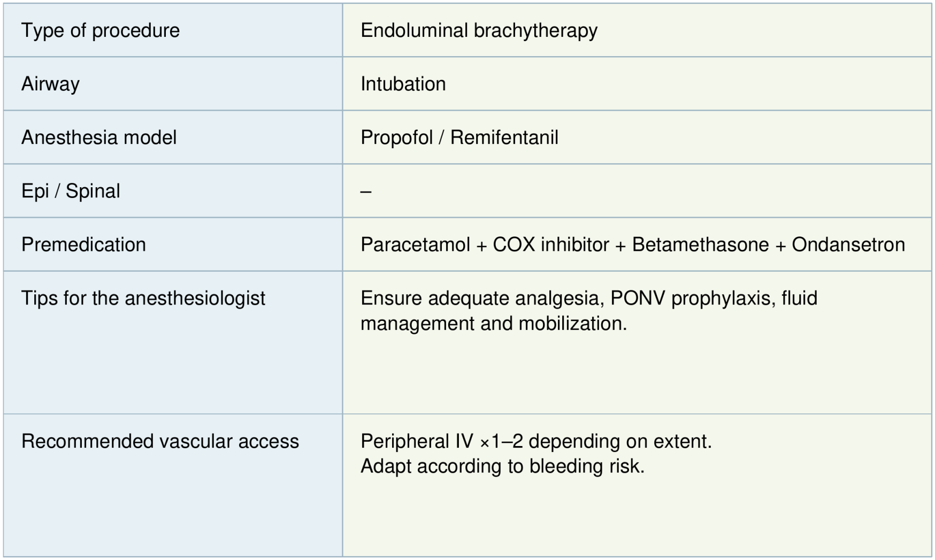935x560 pixels.
Task: Select the 'COX inhibitor' text
Action: tap(550, 244)
